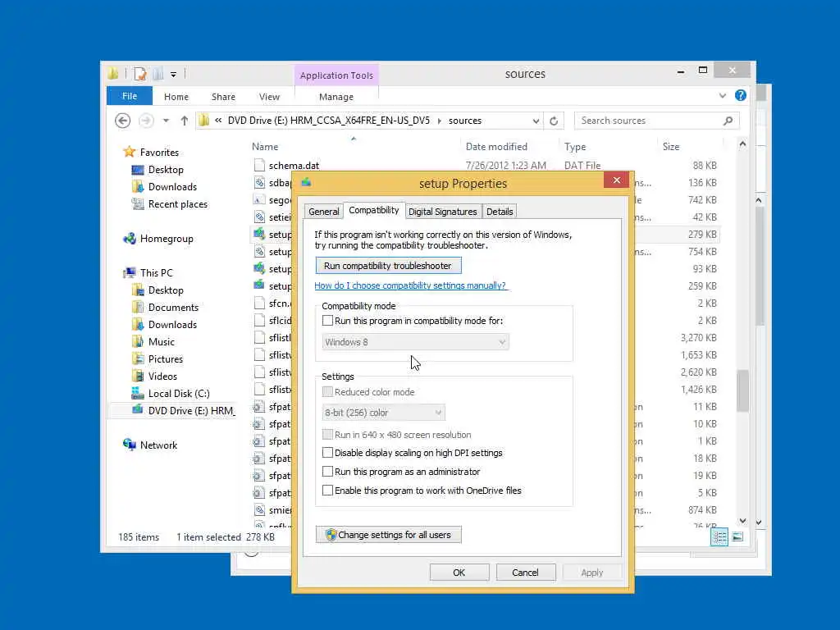Check Disable display scaling on high DPI
Screen dimensions: 840x630
point(327,453)
